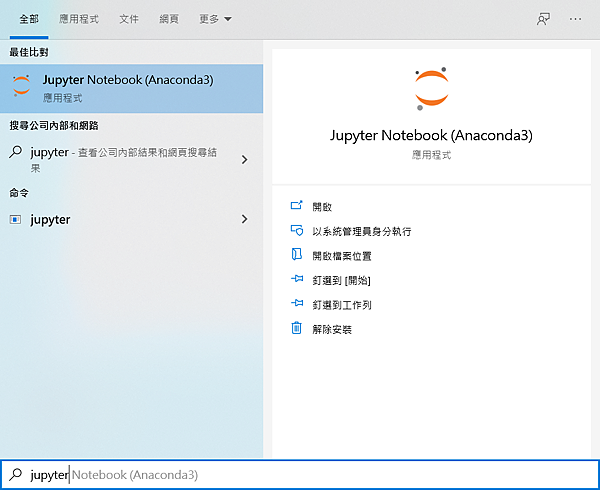Click the 開啟 open icon
Viewport: 600px width, 490px height.
297,205
